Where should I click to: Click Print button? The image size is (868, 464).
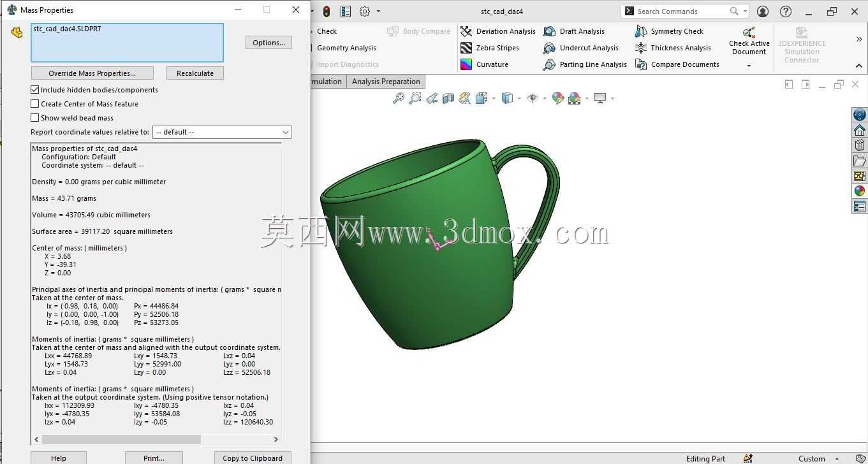(154, 458)
